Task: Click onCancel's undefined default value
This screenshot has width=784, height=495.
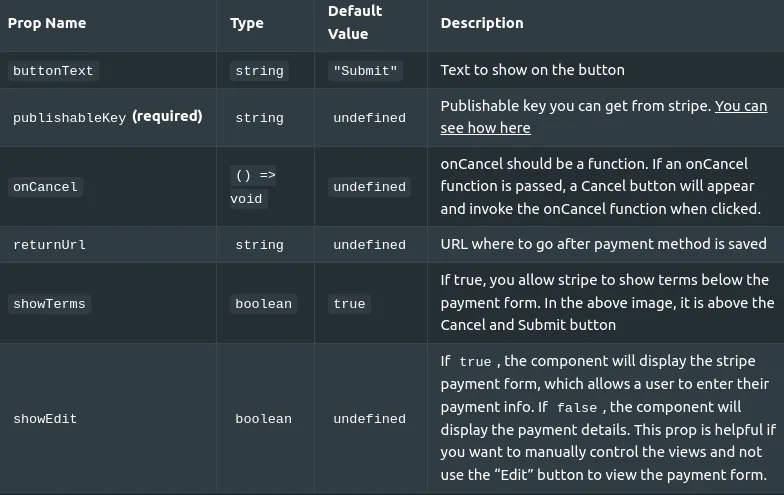Action: pos(370,186)
